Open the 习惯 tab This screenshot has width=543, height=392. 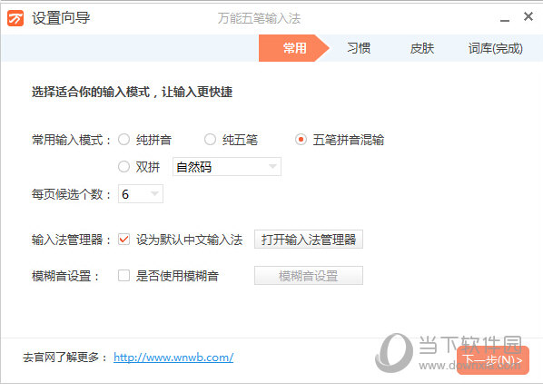[x=359, y=48]
